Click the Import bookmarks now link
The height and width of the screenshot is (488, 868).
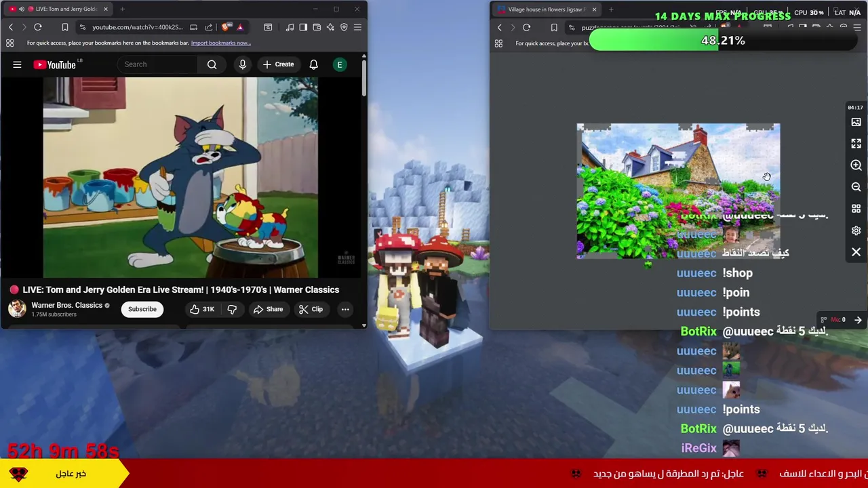pos(221,43)
